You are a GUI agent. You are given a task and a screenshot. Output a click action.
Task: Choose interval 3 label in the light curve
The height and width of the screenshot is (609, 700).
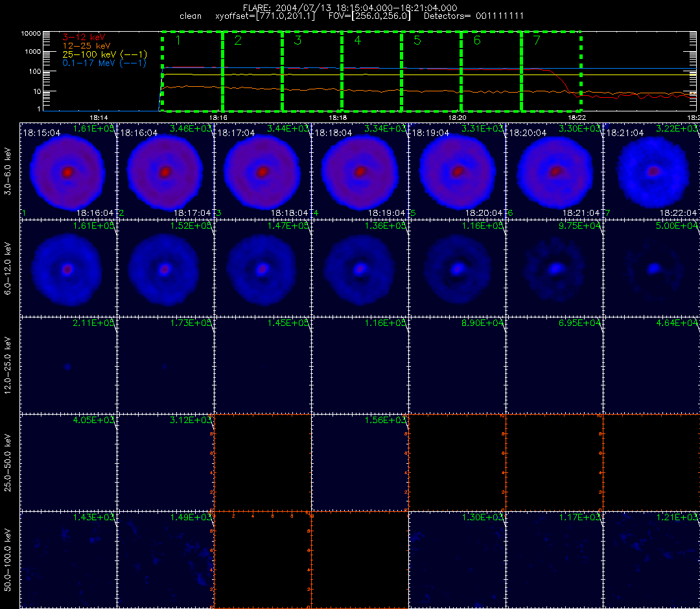pyautogui.click(x=297, y=41)
